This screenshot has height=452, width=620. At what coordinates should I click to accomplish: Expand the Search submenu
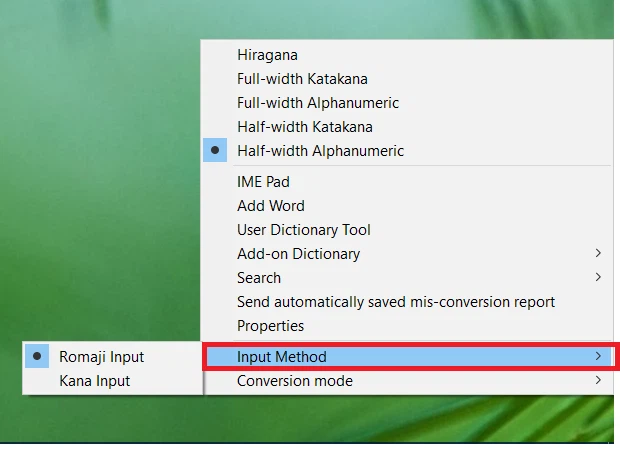(259, 278)
